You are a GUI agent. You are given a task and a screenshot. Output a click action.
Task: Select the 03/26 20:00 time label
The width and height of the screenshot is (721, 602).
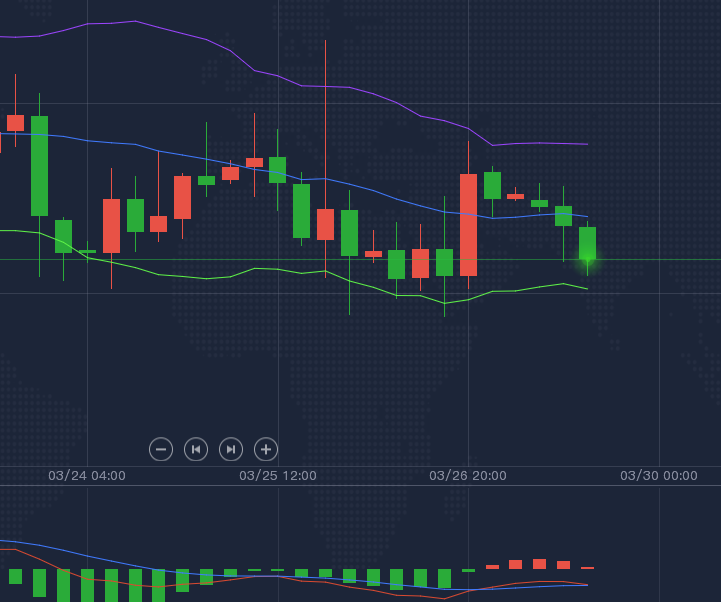(468, 476)
